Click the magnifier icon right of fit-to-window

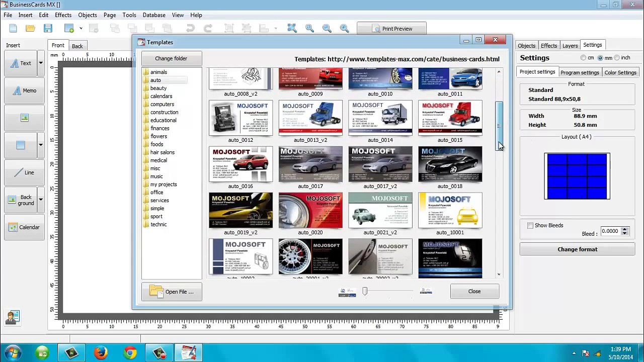pos(309,29)
